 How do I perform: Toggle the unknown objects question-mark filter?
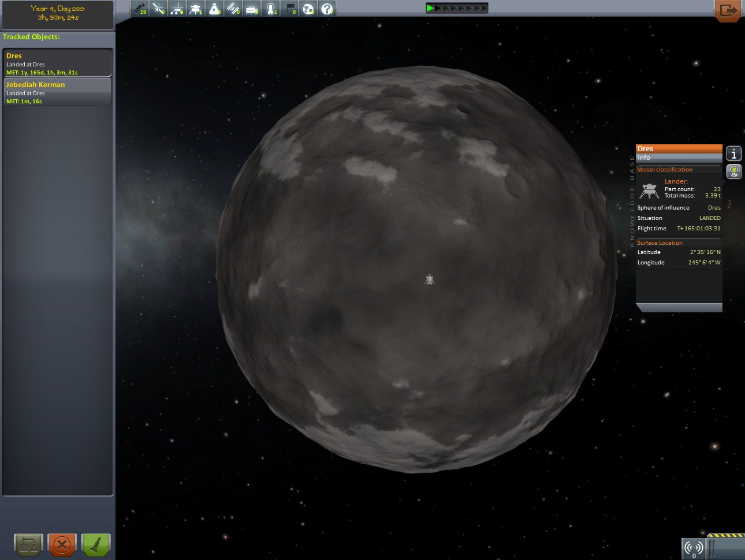point(327,9)
